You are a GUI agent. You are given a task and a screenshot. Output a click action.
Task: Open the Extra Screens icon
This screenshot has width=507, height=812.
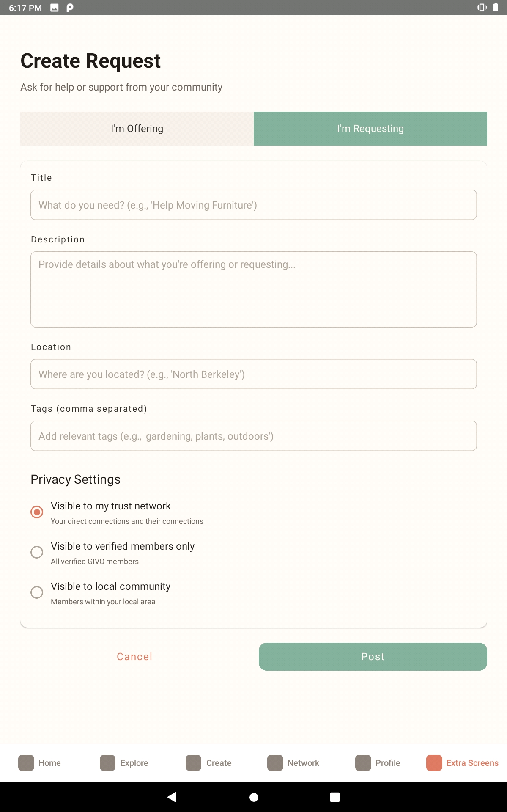pyautogui.click(x=434, y=763)
